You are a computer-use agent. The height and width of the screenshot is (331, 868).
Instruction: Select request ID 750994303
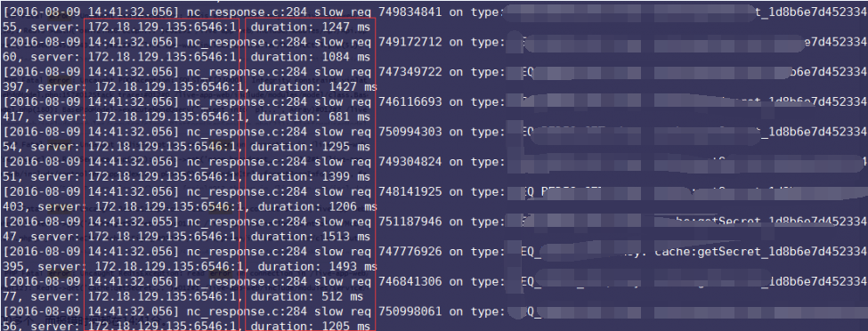[410, 132]
